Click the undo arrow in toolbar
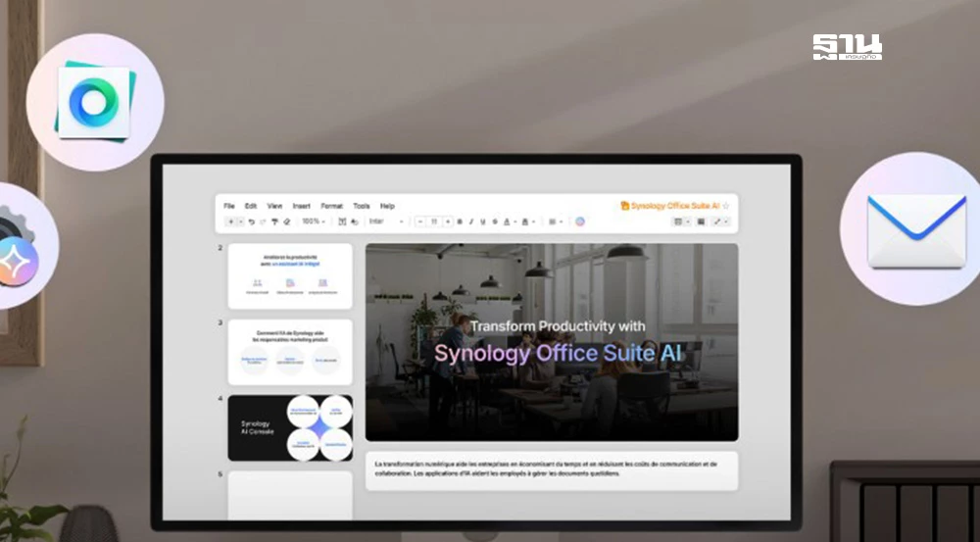The image size is (980, 542). click(252, 222)
